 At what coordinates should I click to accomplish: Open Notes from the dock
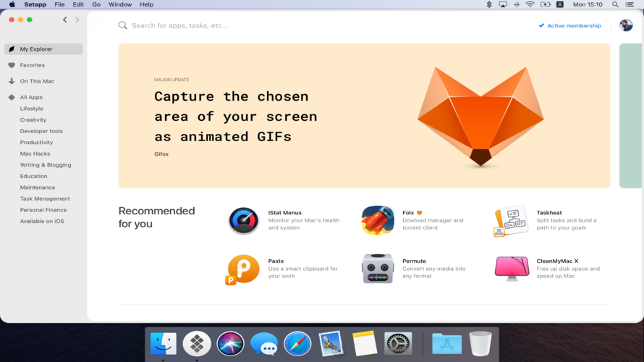pos(364,343)
